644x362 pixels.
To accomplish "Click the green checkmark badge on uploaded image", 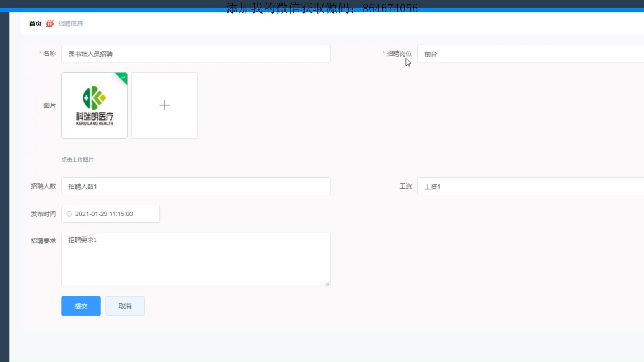I will [123, 77].
